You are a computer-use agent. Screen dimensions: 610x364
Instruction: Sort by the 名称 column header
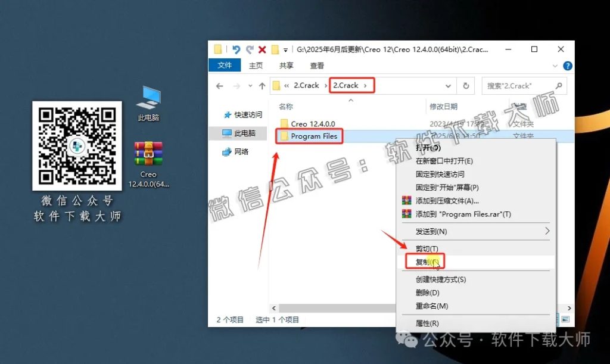click(x=286, y=106)
